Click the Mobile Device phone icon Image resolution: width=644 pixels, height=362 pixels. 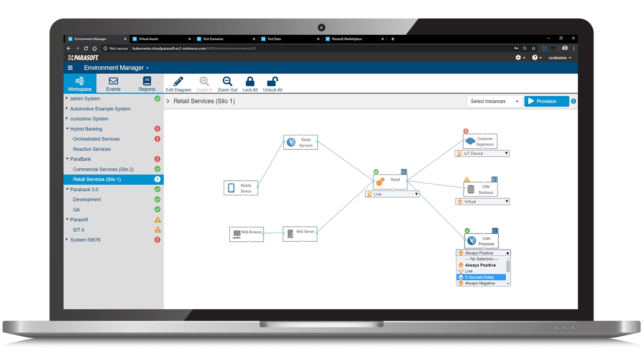(x=231, y=188)
